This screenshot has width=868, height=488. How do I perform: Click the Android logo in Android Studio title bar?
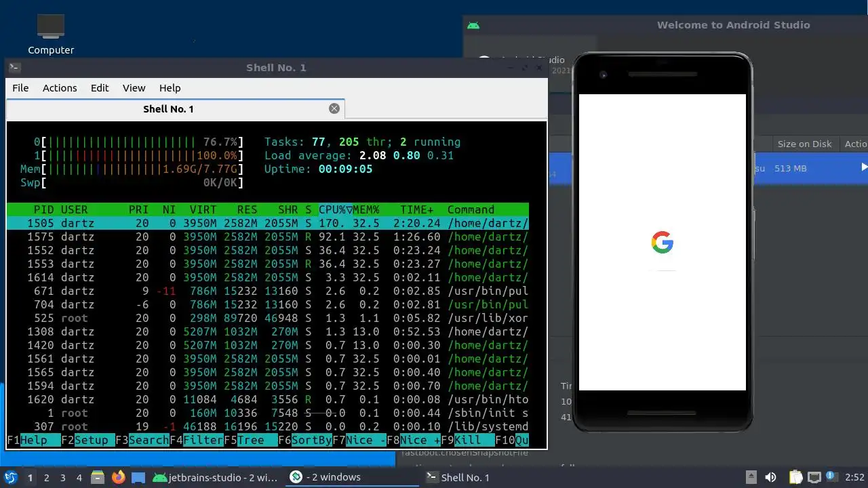473,25
